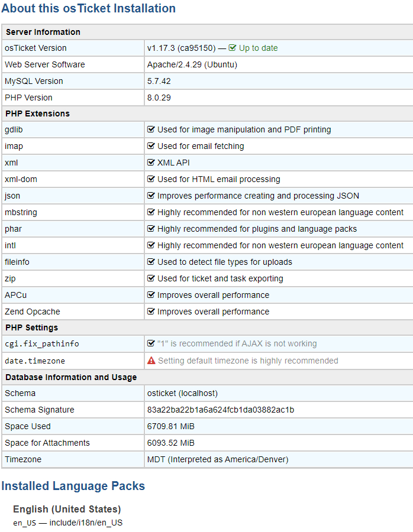The height and width of the screenshot is (532, 413).
Task: Click the checkmark in the mbstring row
Action: [x=151, y=212]
